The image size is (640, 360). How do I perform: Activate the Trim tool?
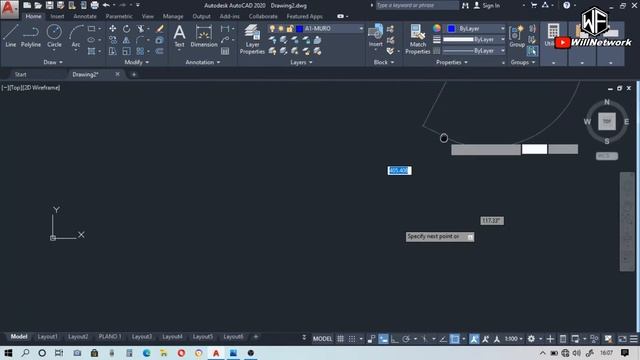click(x=141, y=29)
